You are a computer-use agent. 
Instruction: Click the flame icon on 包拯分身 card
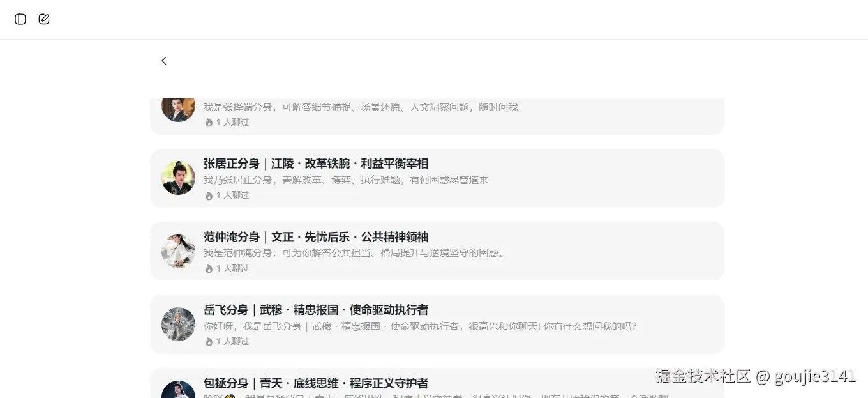[x=209, y=396]
